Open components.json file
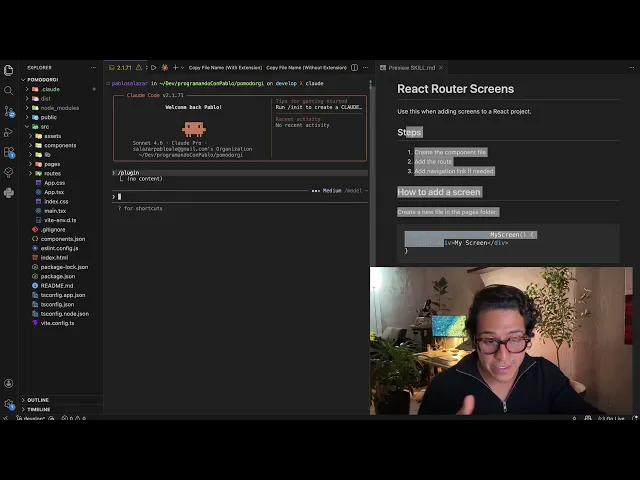 tap(61, 239)
